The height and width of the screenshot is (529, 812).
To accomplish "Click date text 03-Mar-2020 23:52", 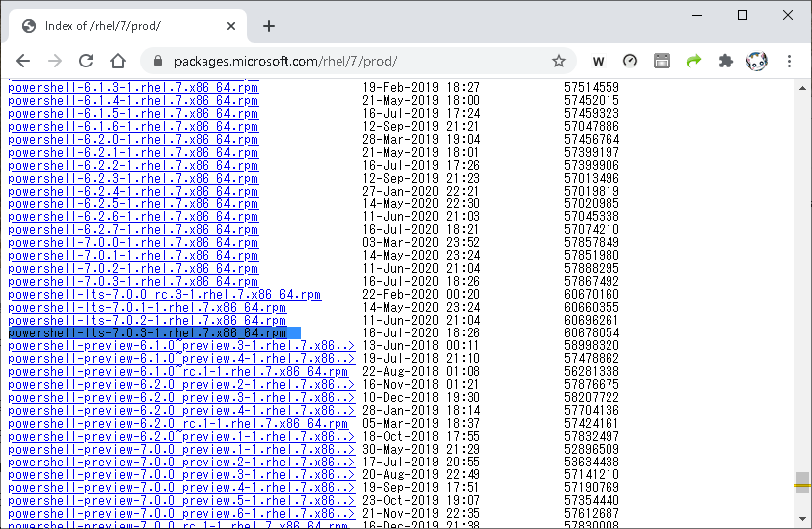I will tap(422, 243).
